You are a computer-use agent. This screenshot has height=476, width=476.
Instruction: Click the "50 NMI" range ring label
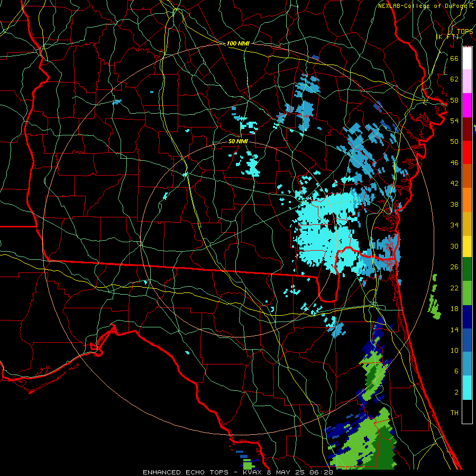point(238,141)
